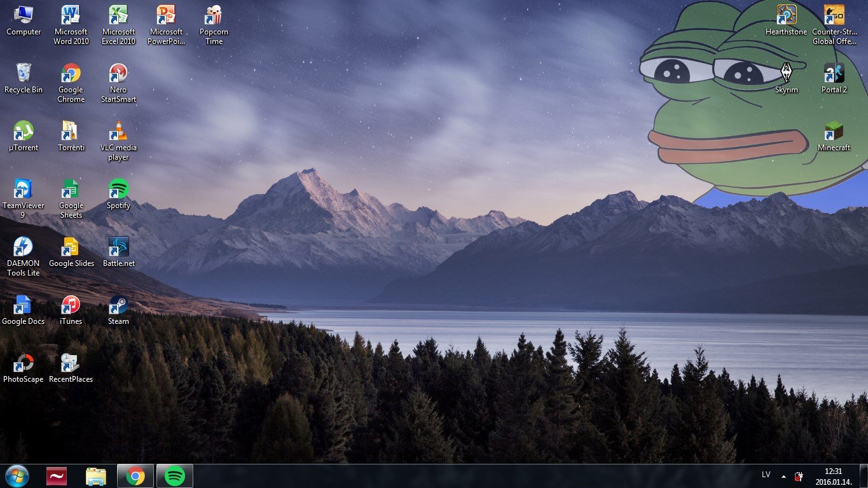Select the Counter-Strike Global Offensive icon

834,25
